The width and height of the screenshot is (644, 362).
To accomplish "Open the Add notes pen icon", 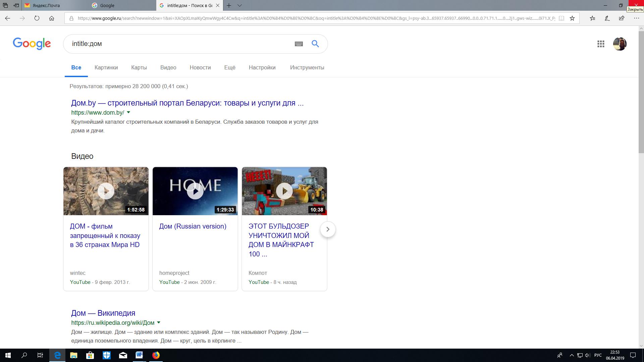I will 607,18.
